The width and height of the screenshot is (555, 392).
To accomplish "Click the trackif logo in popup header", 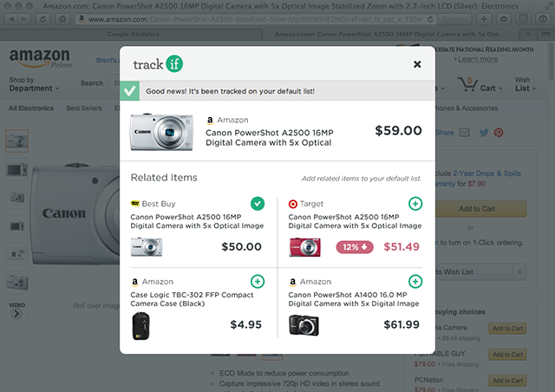I will click(158, 63).
